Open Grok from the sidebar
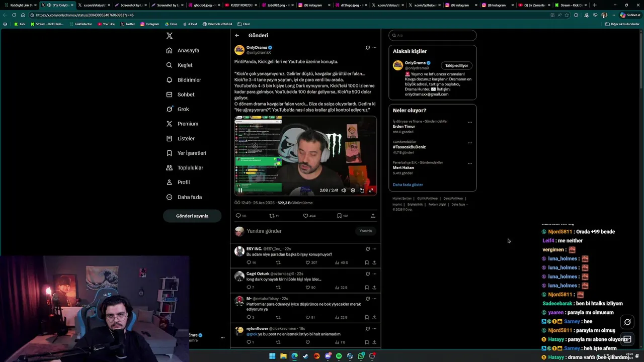The image size is (644, 362). 178,109
